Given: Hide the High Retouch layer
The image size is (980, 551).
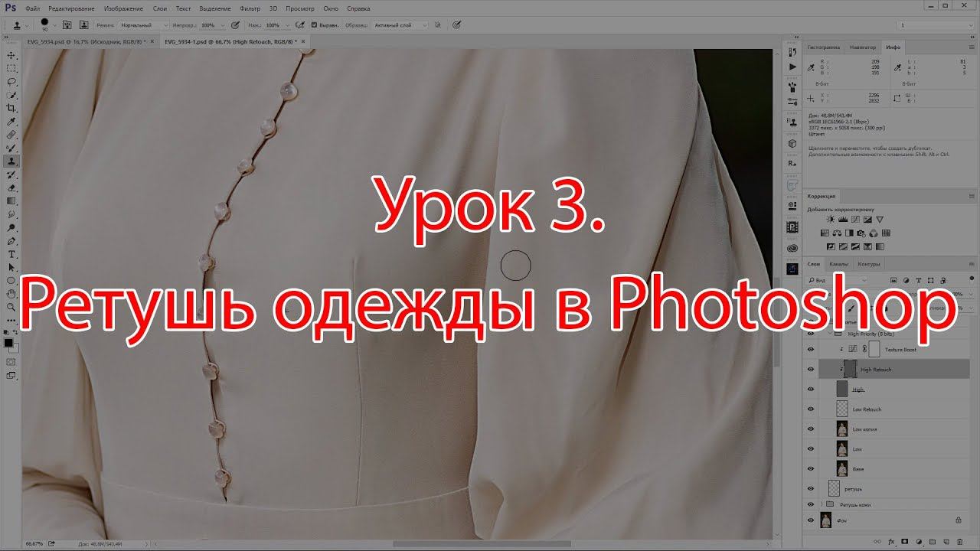Looking at the screenshot, I should click(811, 369).
